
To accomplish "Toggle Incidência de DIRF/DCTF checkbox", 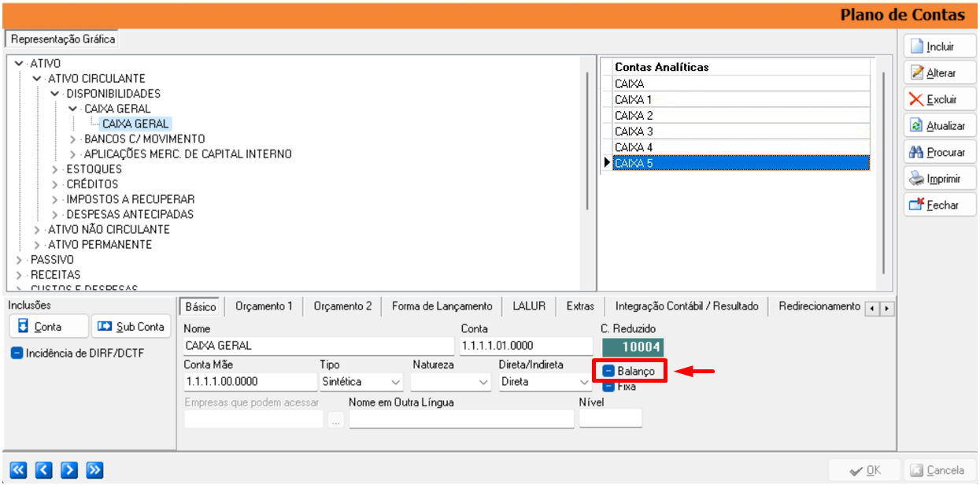I will tap(17, 354).
